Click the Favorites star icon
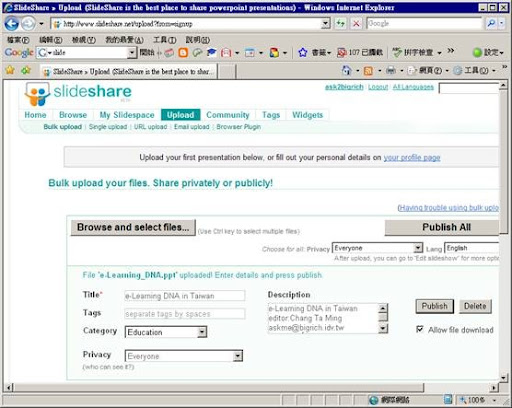Image resolution: width=512 pixels, height=408 pixels. click(10, 70)
